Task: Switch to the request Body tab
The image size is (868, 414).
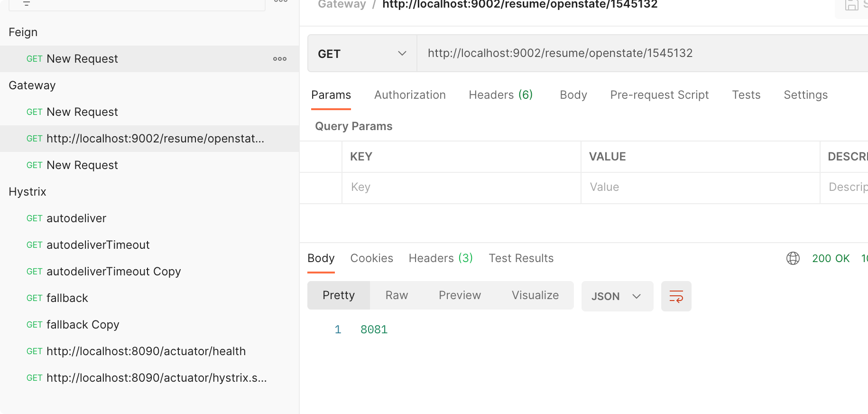Action: [x=573, y=95]
